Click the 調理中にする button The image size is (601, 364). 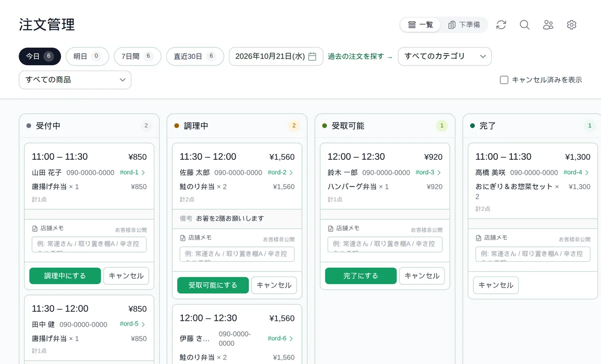tap(65, 276)
